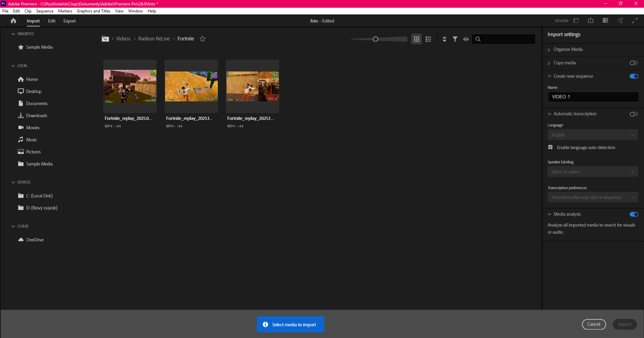Open the Quick Export share icon
The width and height of the screenshot is (644, 338).
pyautogui.click(x=591, y=21)
